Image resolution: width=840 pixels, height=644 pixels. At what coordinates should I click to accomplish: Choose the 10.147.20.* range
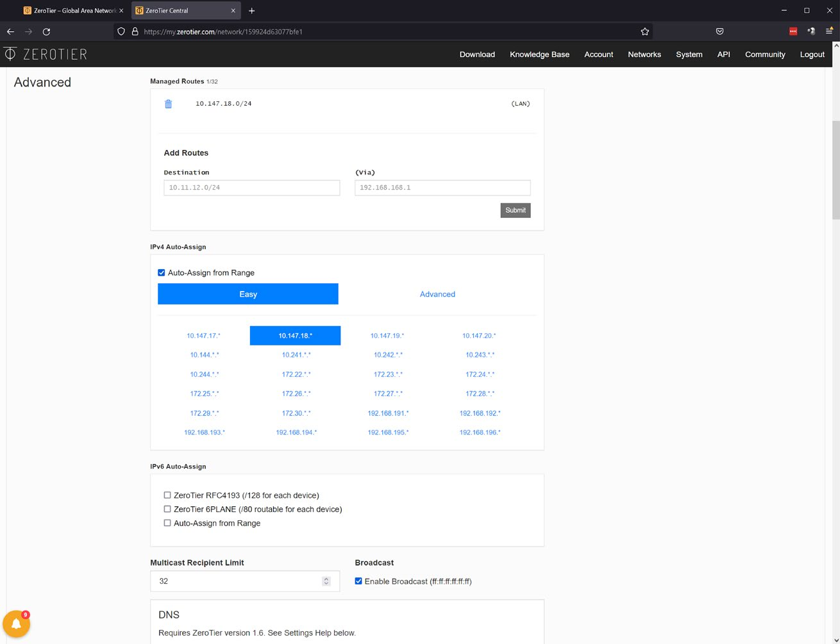coord(479,336)
